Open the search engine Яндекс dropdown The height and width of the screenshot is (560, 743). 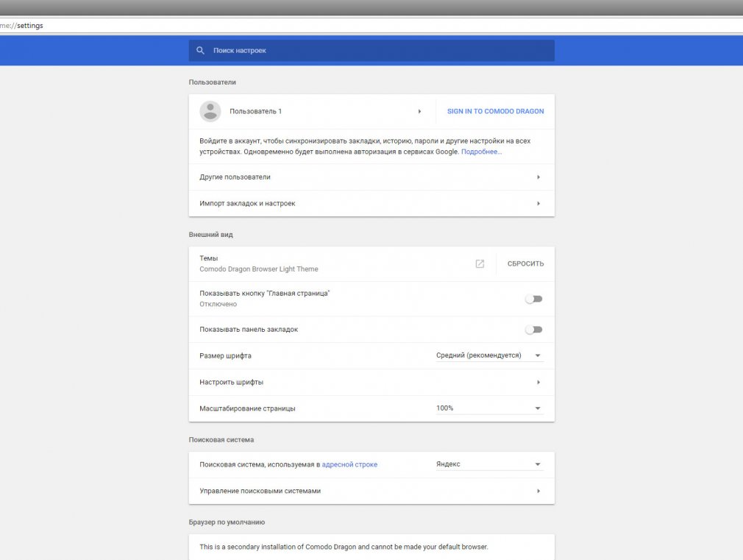click(489, 464)
